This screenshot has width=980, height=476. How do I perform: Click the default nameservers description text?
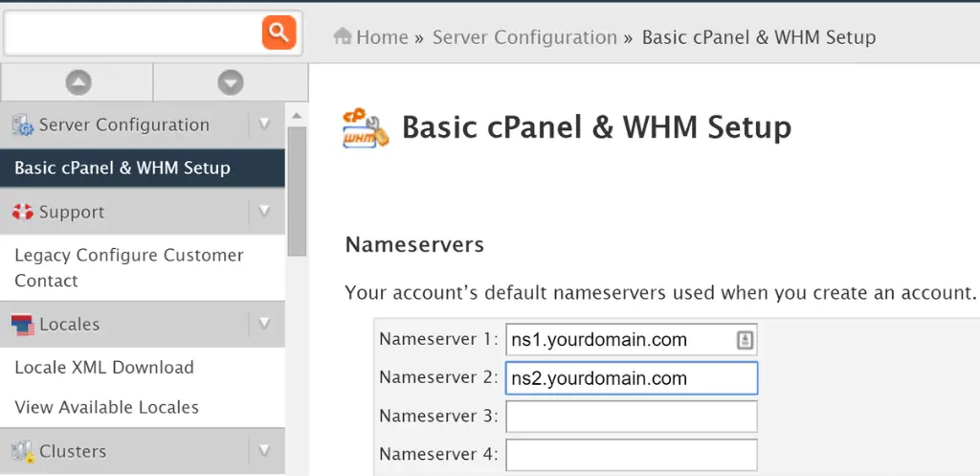coord(660,292)
